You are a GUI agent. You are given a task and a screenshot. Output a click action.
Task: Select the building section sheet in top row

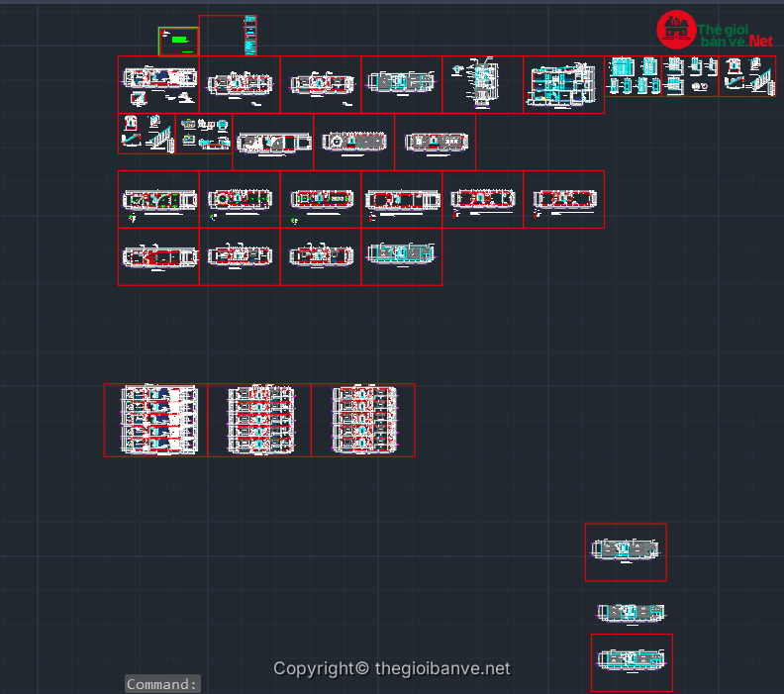(563, 84)
